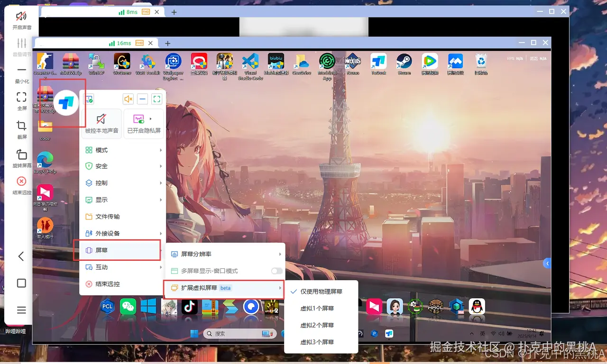Screen dimensions: 607x364
Task: Select 仅使用物理屏幕 option
Action: pyautogui.click(x=321, y=291)
